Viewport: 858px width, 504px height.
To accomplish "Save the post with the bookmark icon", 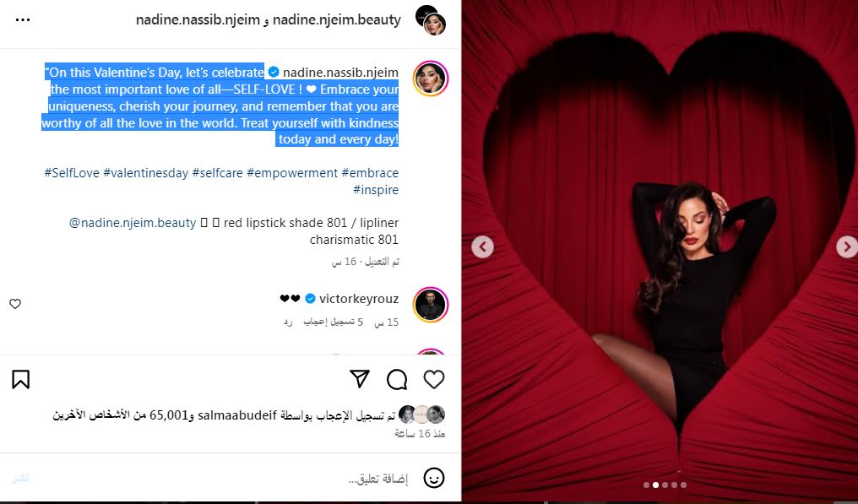I will point(21,379).
